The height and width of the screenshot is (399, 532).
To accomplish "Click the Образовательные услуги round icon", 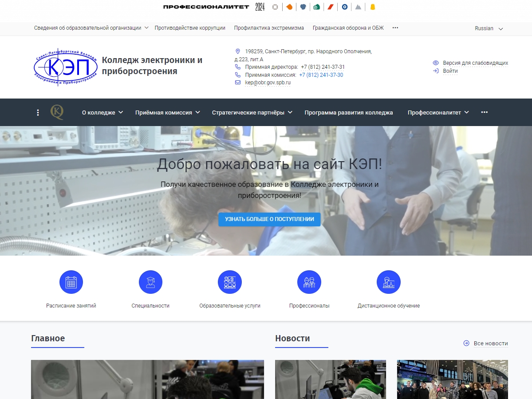I will click(229, 282).
